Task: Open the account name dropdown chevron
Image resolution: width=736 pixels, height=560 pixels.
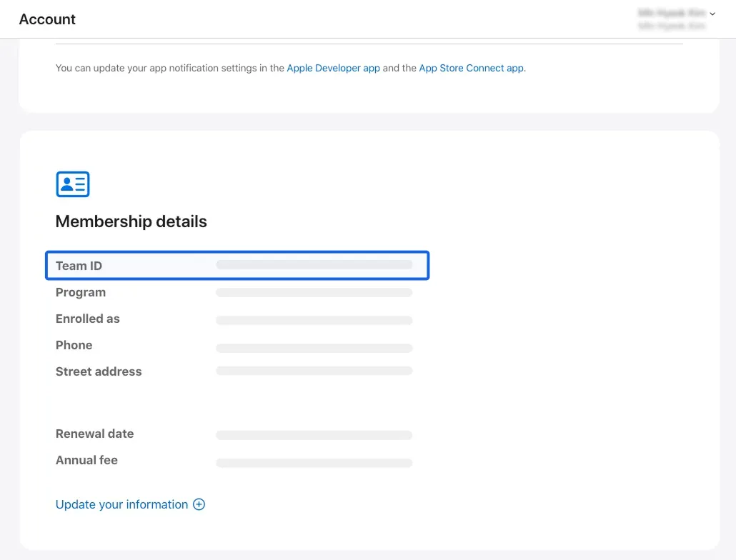Action: click(x=712, y=14)
